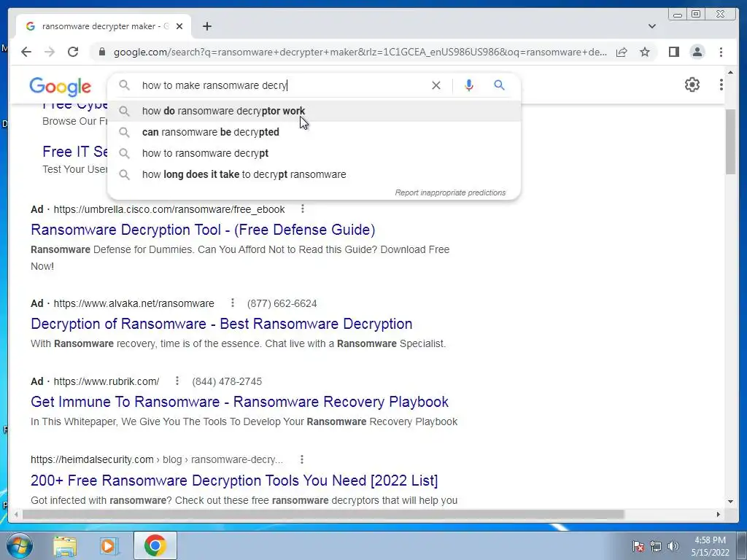Click the horizontal scrollbar thumb

tap(323, 514)
